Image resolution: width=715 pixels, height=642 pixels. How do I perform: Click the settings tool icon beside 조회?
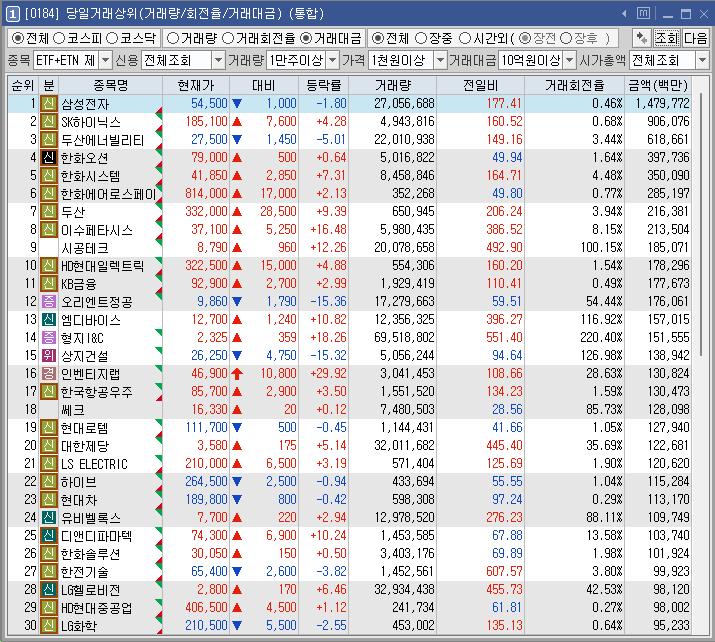click(x=642, y=38)
